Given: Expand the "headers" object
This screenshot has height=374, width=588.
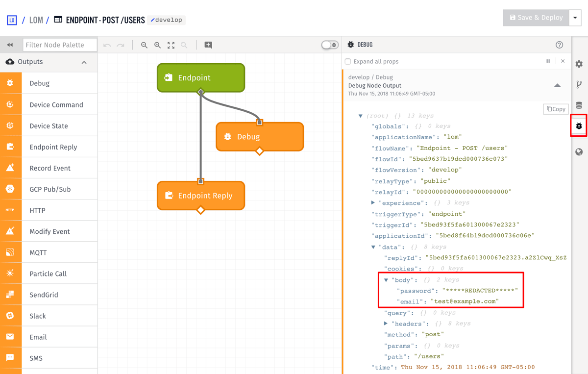Looking at the screenshot, I should click(386, 324).
